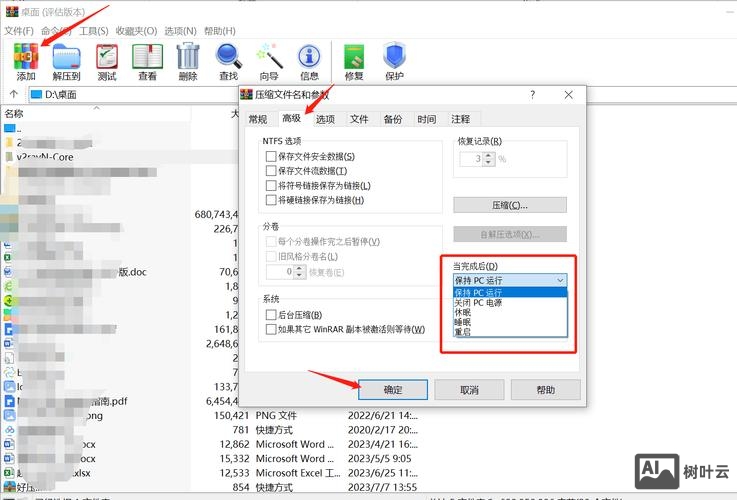Click the 帮助 button in dialog
This screenshot has width=737, height=500.
pyautogui.click(x=546, y=390)
